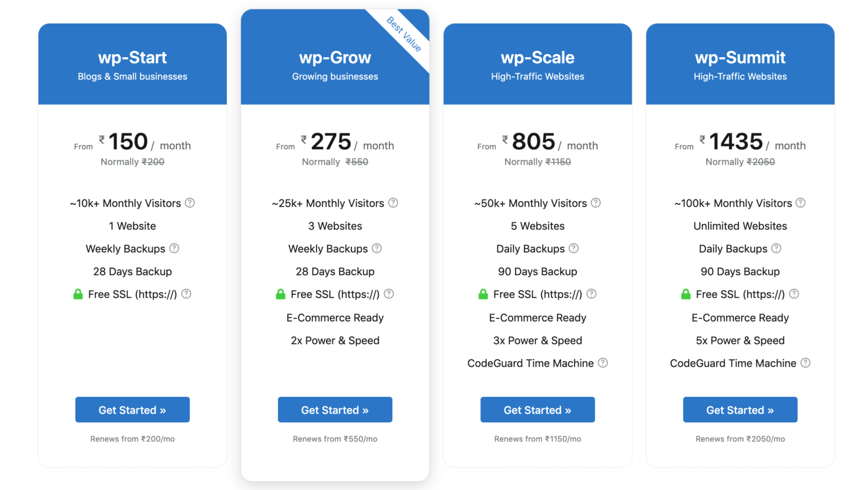This screenshot has width=868, height=490.
Task: Open wp-Scale Daily Backups help icon
Action: pos(574,248)
